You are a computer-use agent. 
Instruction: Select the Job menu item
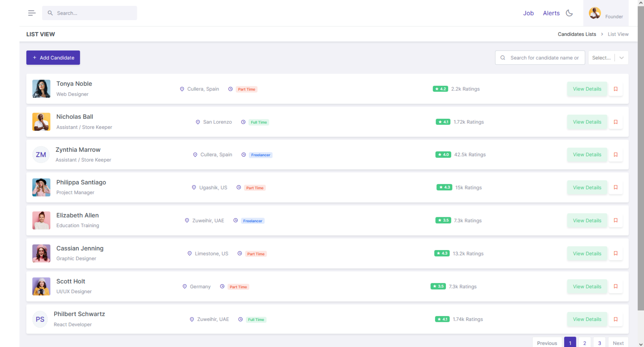click(x=528, y=13)
